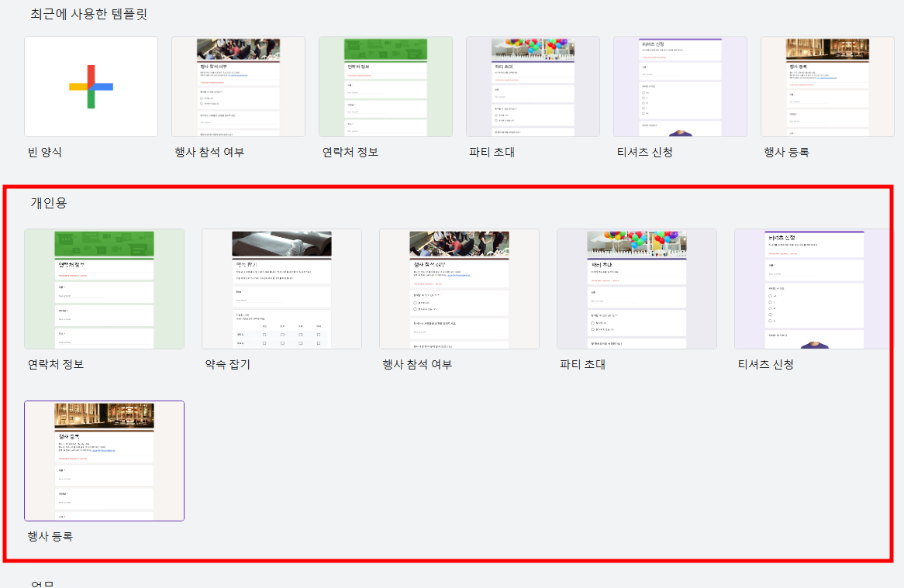Select '연락처 정보' in the 개인용 section
Screen dimensions: 904x588
click(104, 288)
